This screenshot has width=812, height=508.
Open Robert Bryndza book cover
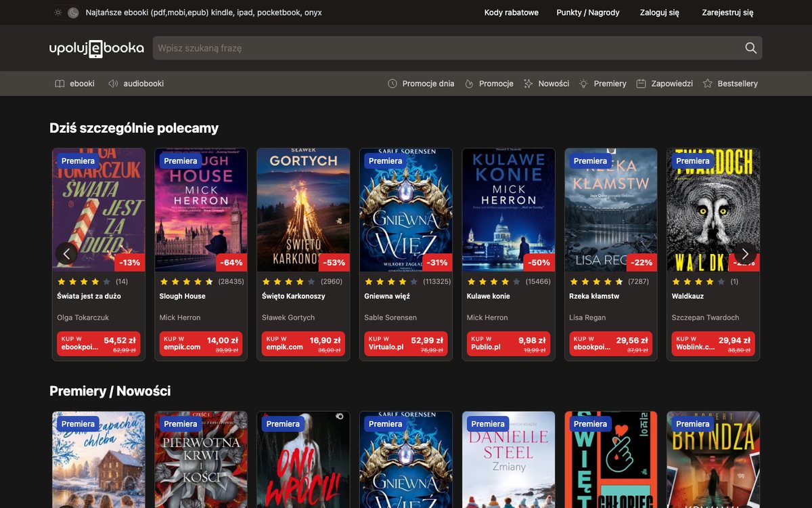click(713, 460)
